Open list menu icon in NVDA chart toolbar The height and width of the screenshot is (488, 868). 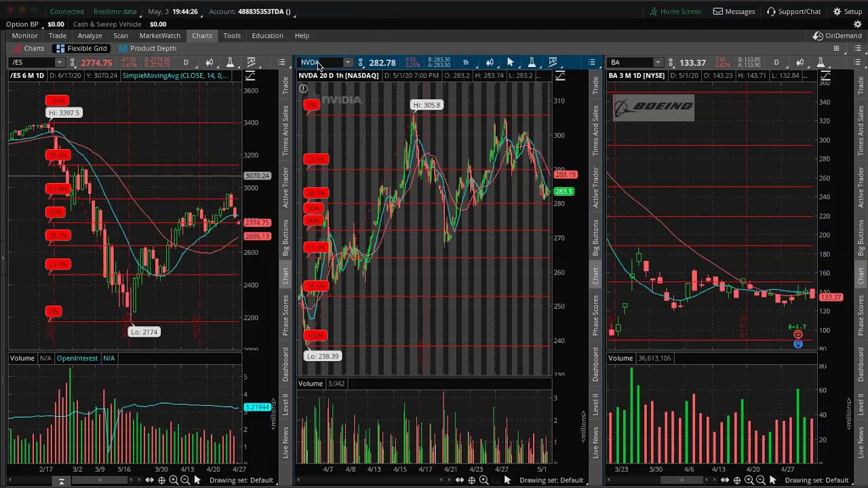(x=592, y=62)
